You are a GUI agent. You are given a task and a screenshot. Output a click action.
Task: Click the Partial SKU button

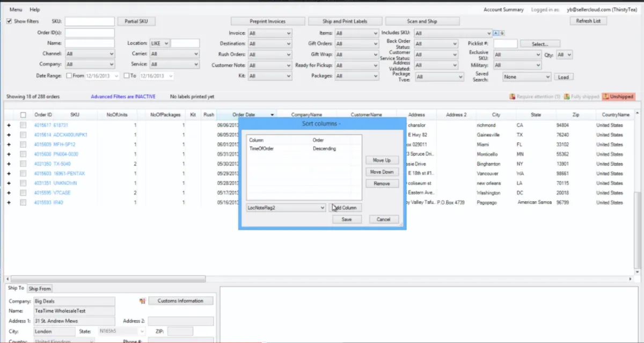click(x=136, y=21)
